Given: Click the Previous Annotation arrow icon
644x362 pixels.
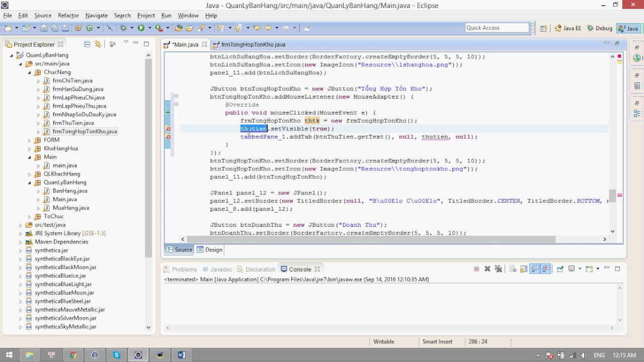Looking at the screenshot, I should tap(238, 28).
